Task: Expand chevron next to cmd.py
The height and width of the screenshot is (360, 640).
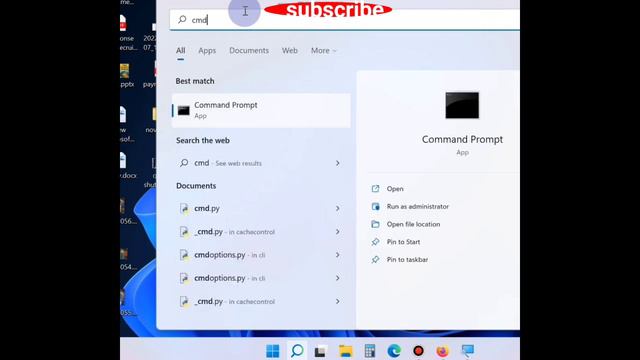Action: click(x=338, y=208)
